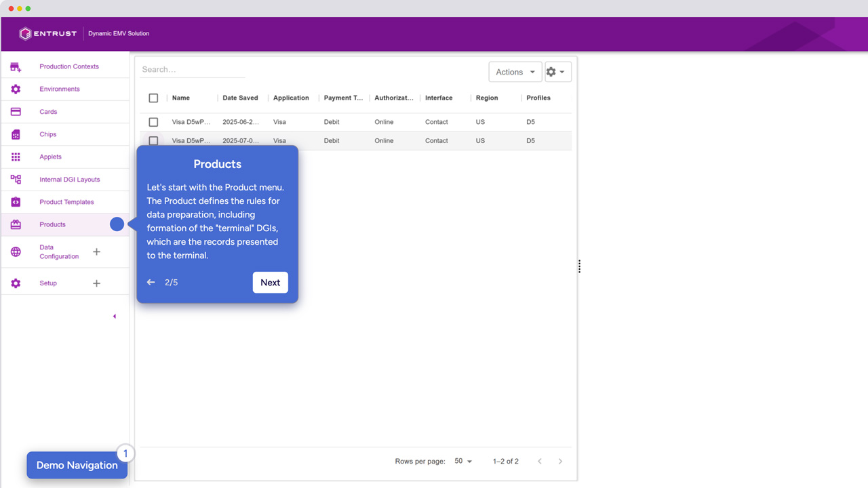Click the Applets grid icon
The height and width of the screenshot is (488, 868).
click(16, 157)
